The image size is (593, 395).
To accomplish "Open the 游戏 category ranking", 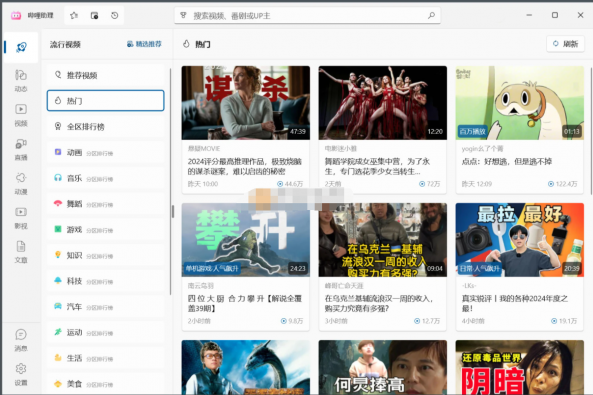I will coord(106,229).
